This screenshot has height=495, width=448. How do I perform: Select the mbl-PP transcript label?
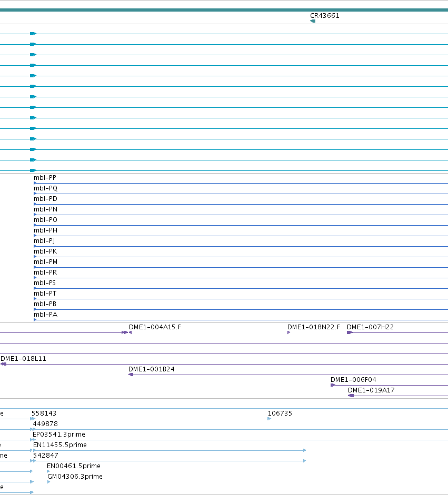click(45, 178)
